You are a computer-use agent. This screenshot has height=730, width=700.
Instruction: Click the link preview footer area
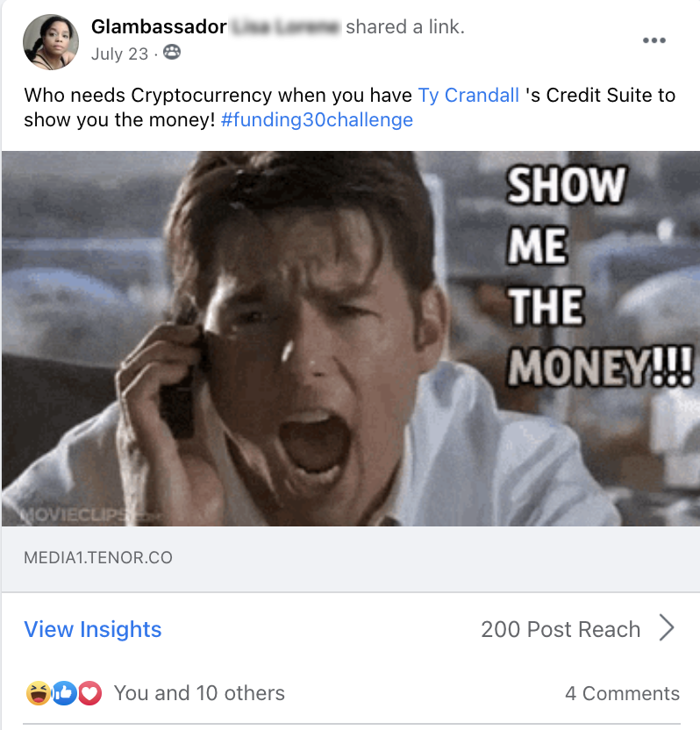[x=351, y=559]
